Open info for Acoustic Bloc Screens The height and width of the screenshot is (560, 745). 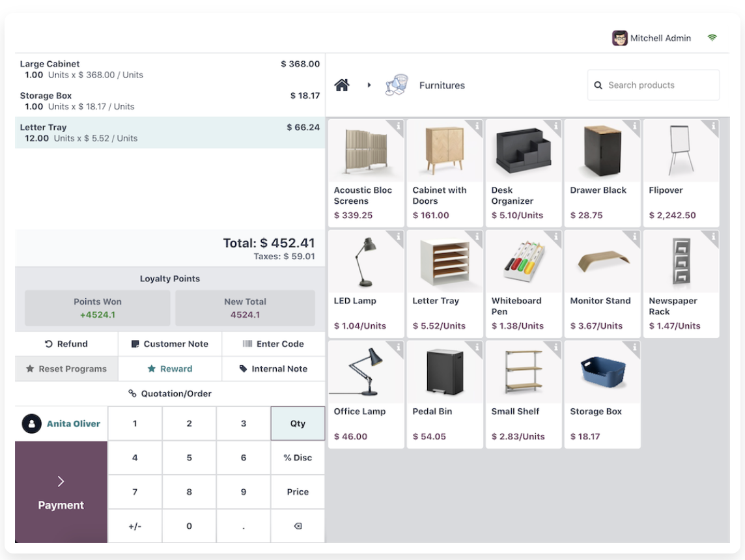tap(398, 126)
